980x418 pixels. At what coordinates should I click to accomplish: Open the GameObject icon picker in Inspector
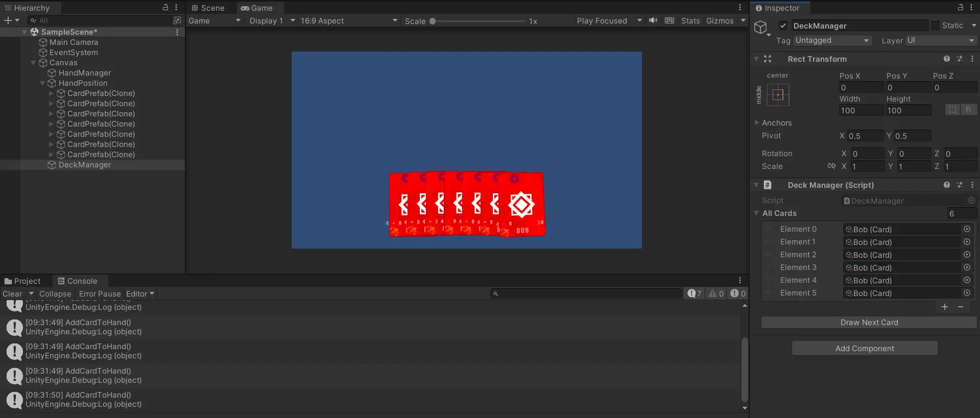(x=762, y=28)
